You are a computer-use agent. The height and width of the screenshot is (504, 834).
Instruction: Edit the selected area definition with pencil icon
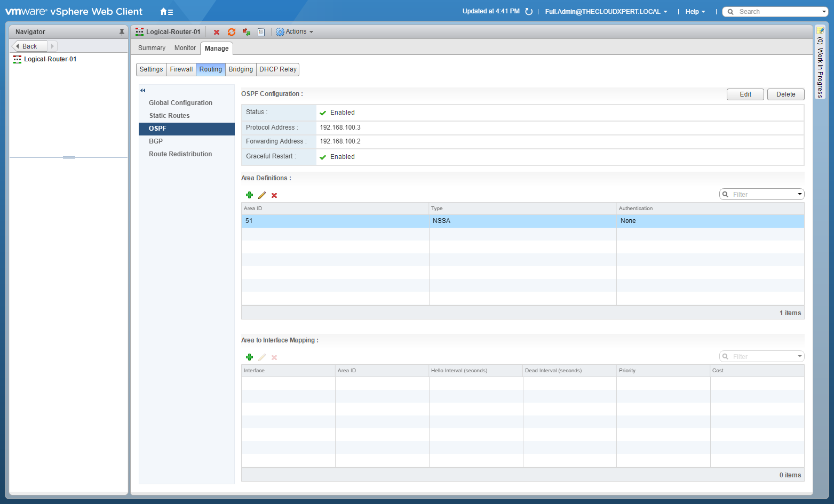click(262, 195)
